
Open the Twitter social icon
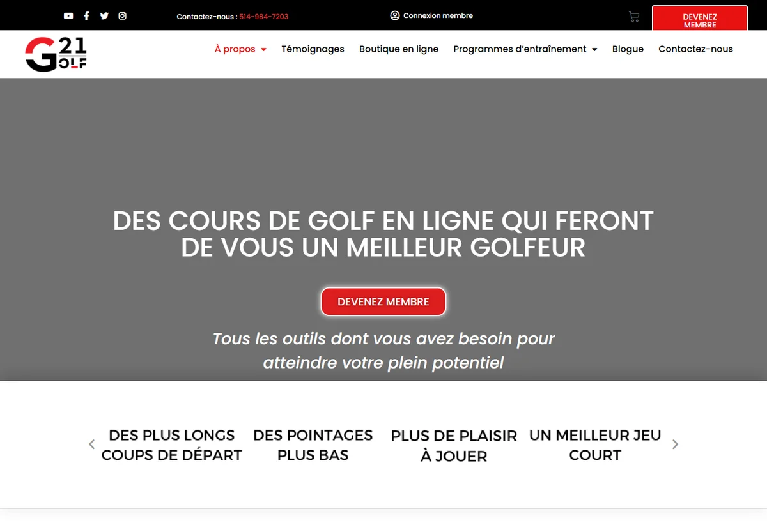[x=104, y=16]
